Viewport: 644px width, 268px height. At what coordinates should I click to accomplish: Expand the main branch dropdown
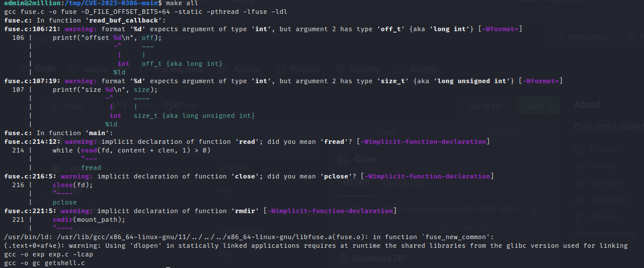click(69, 106)
